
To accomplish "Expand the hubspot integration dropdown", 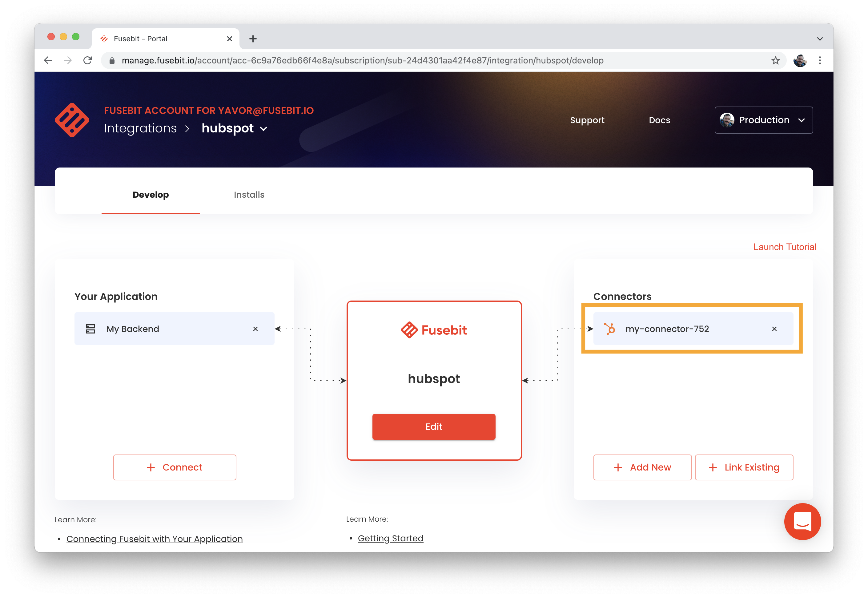I will [x=263, y=129].
